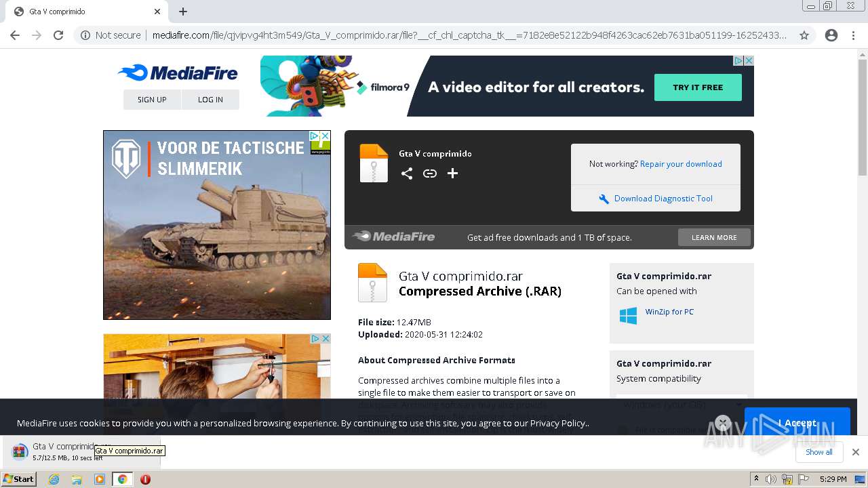Close the filmora9 banner ad

(749, 60)
